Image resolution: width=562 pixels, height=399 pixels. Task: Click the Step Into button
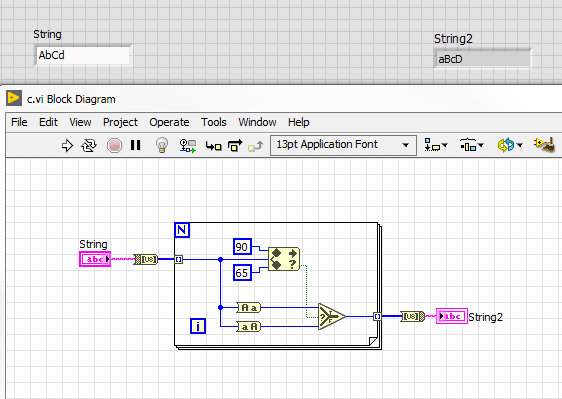pyautogui.click(x=214, y=146)
